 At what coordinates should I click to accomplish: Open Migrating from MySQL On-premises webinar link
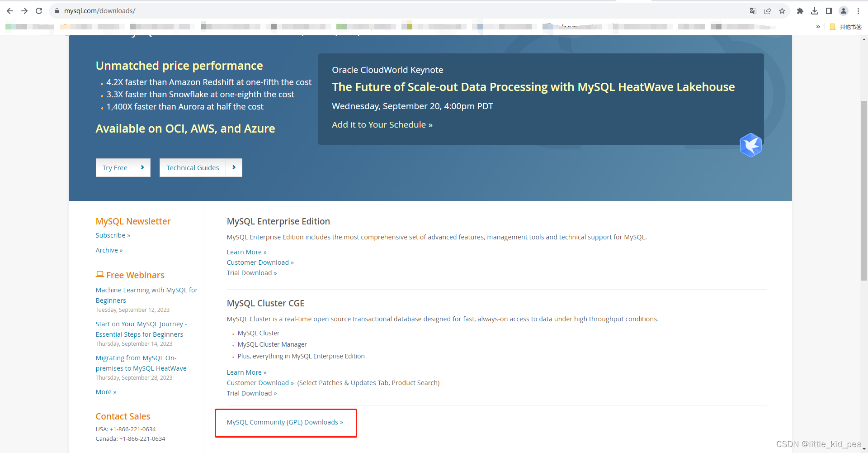(x=141, y=363)
